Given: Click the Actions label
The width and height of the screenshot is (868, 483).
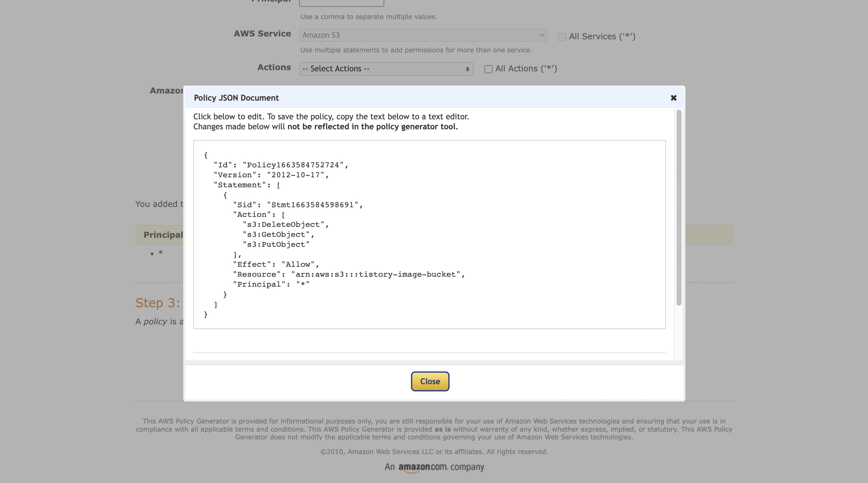Looking at the screenshot, I should coord(274,67).
